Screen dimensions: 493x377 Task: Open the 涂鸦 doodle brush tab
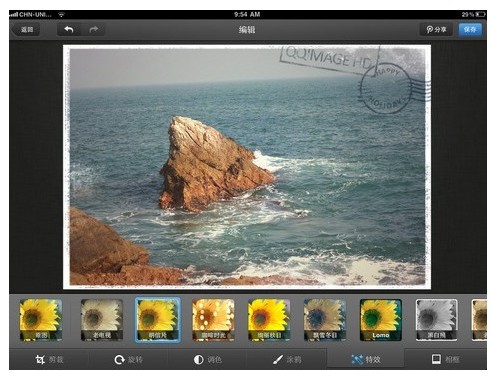click(287, 360)
